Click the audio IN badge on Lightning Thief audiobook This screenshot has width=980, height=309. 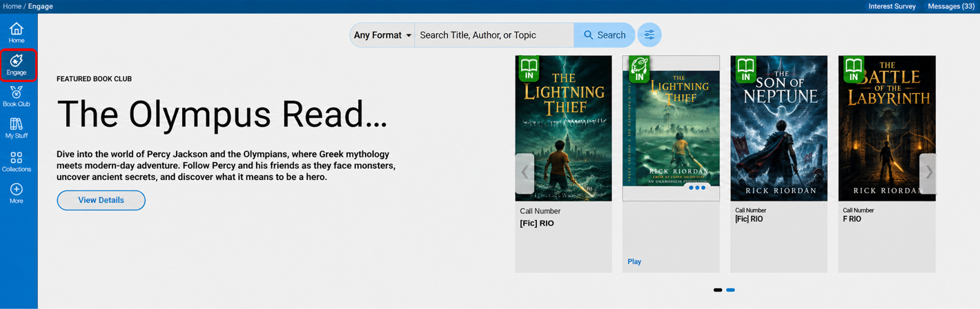pos(639,70)
